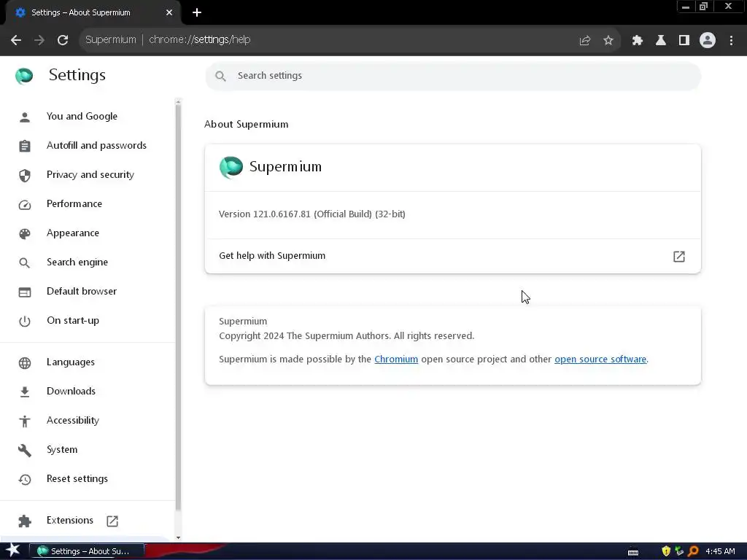The width and height of the screenshot is (747, 560).
Task: Click the person icon beside You and Google
Action: 25,117
